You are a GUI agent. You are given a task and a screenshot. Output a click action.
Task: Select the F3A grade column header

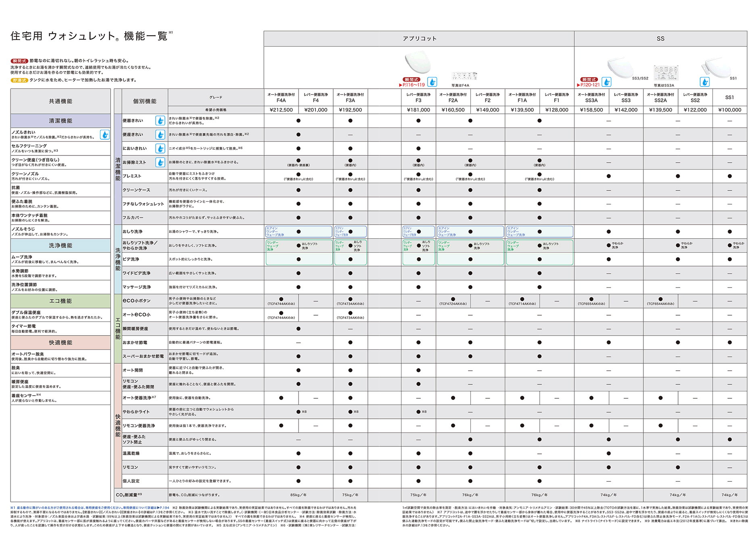(x=350, y=97)
